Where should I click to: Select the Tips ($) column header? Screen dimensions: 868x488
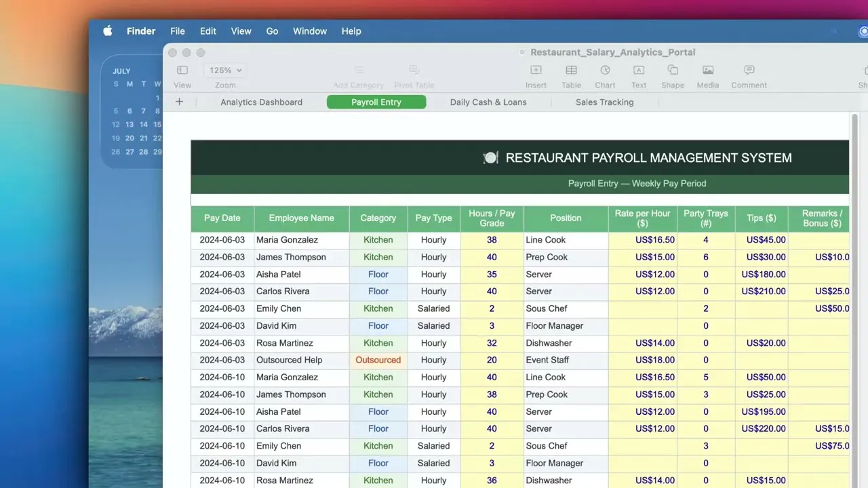pos(762,218)
